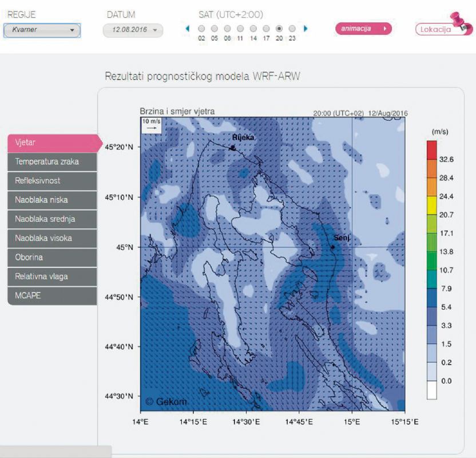The height and width of the screenshot is (458, 476).
Task: Show the Naoblaka niska map
Action: tap(51, 200)
